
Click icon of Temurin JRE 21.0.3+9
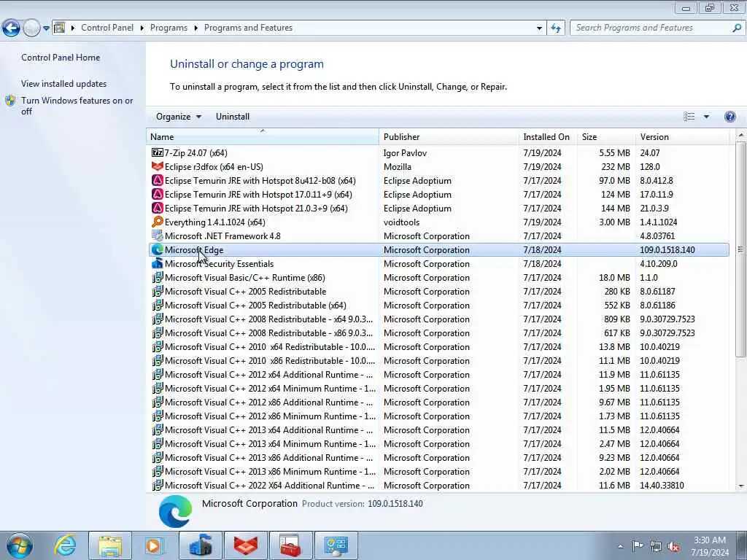[158, 208]
